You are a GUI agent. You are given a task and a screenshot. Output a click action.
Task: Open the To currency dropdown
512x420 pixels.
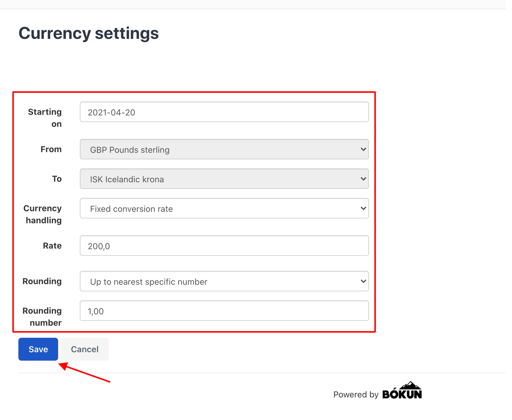point(224,179)
